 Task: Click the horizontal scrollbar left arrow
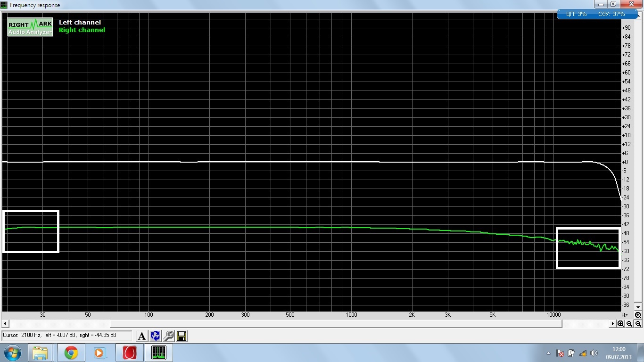point(5,324)
